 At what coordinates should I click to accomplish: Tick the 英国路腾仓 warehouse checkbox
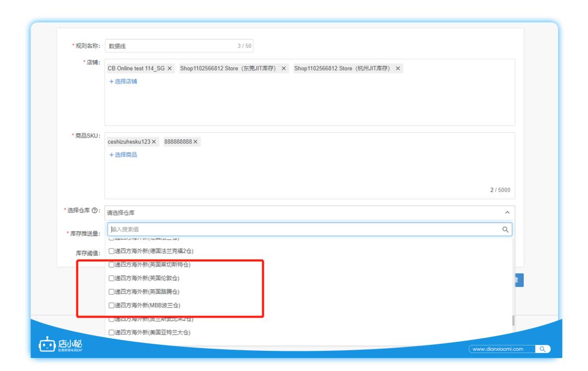point(112,292)
